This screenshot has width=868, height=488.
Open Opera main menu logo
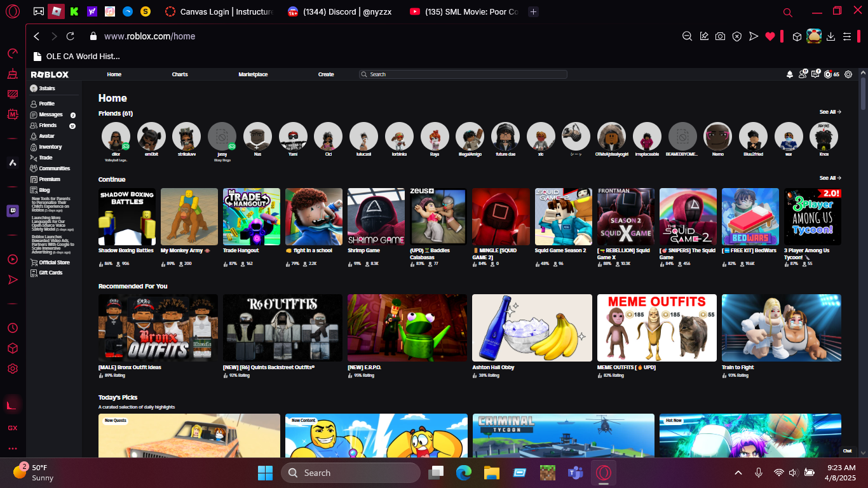pos(13,11)
